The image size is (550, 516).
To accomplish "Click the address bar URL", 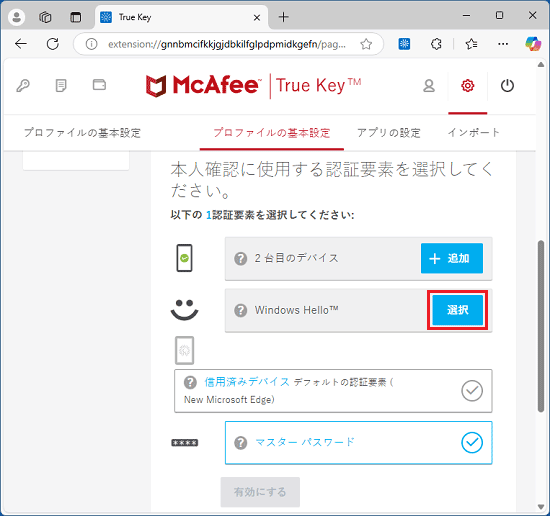I will [x=227, y=44].
